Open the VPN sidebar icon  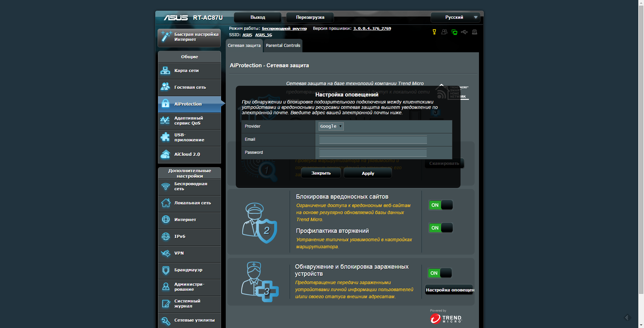coord(166,253)
